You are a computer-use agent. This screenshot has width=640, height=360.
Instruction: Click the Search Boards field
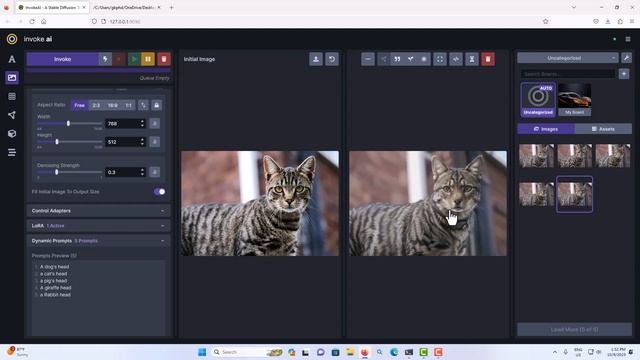[568, 74]
